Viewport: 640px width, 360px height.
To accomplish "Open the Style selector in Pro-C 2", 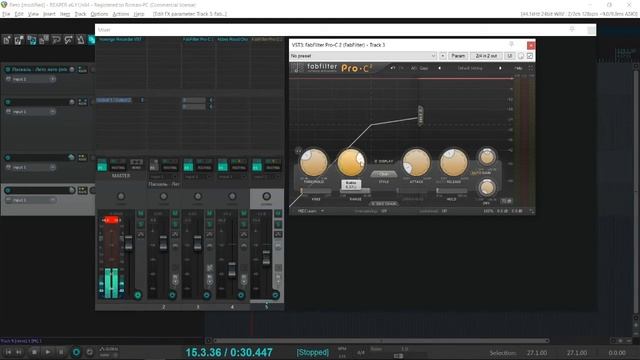I will coord(384,174).
